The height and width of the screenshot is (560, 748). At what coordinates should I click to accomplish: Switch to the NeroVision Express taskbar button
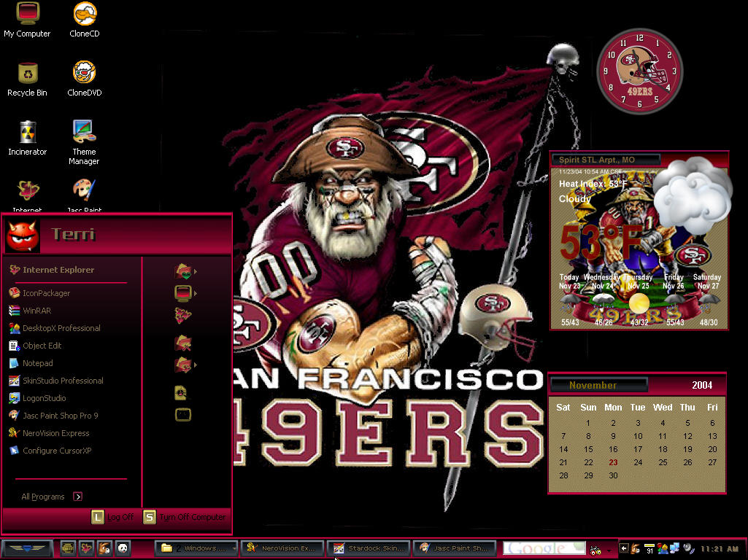coord(282,548)
